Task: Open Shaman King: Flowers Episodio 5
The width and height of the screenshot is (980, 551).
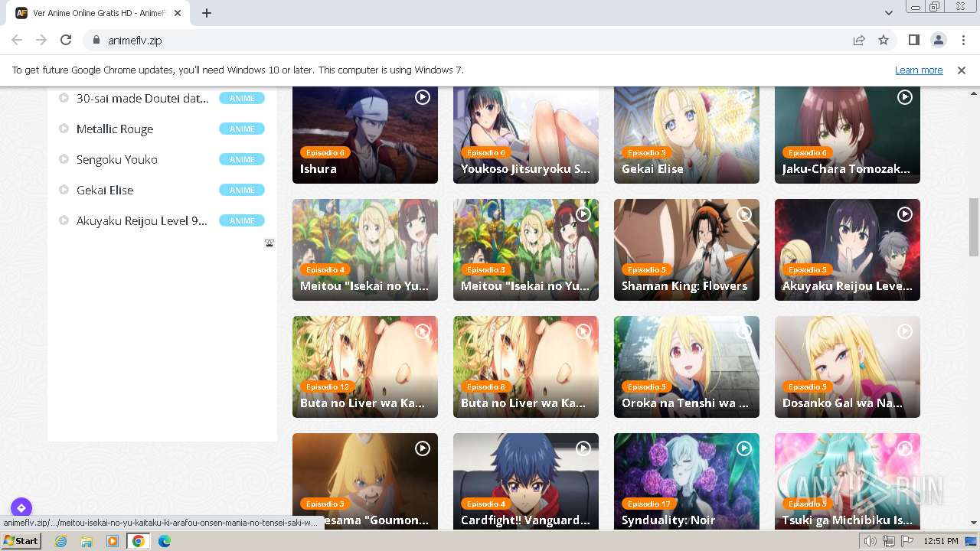Action: click(687, 249)
